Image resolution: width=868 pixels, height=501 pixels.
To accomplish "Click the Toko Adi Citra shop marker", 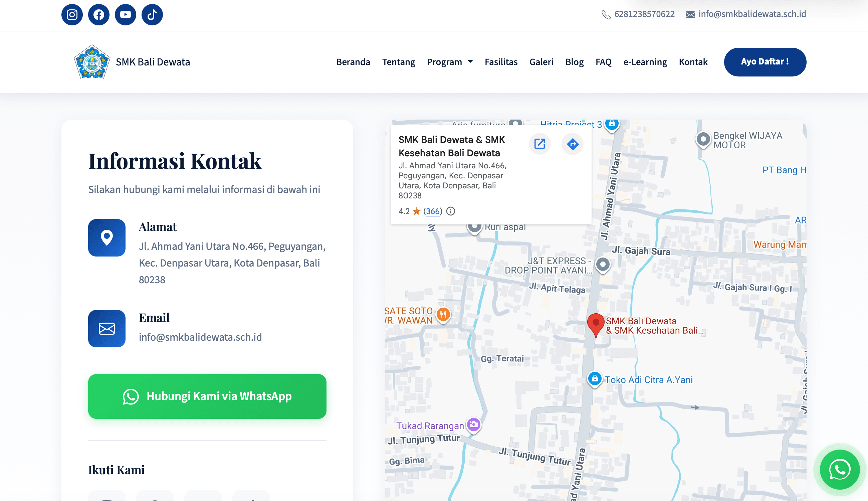I will (595, 379).
